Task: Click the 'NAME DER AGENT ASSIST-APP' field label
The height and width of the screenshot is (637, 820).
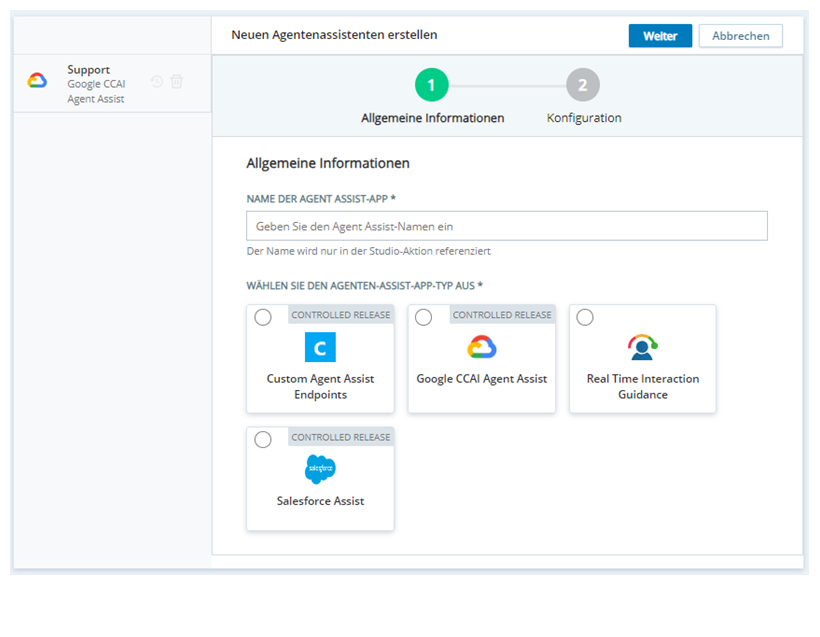Action: point(321,199)
